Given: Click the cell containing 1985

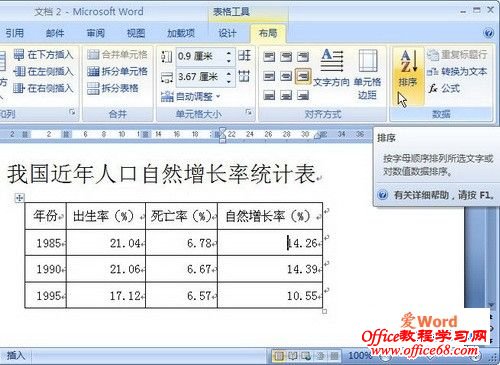Looking at the screenshot, I should pyautogui.click(x=46, y=243).
